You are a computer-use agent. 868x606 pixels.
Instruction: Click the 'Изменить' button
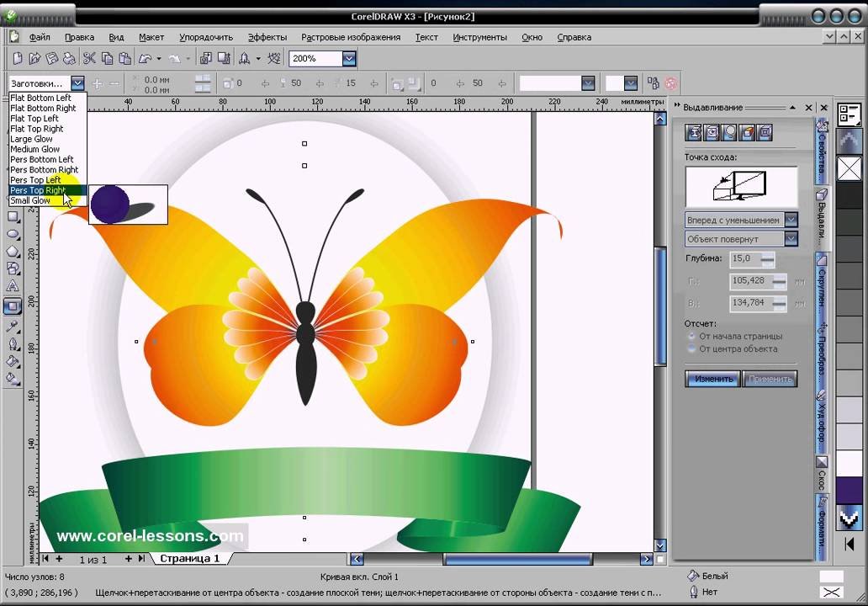click(713, 379)
